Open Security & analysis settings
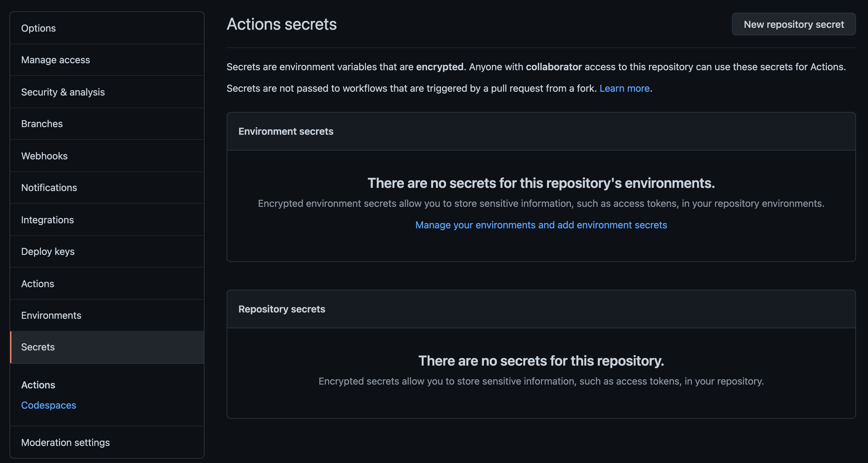The width and height of the screenshot is (868, 463). click(63, 92)
